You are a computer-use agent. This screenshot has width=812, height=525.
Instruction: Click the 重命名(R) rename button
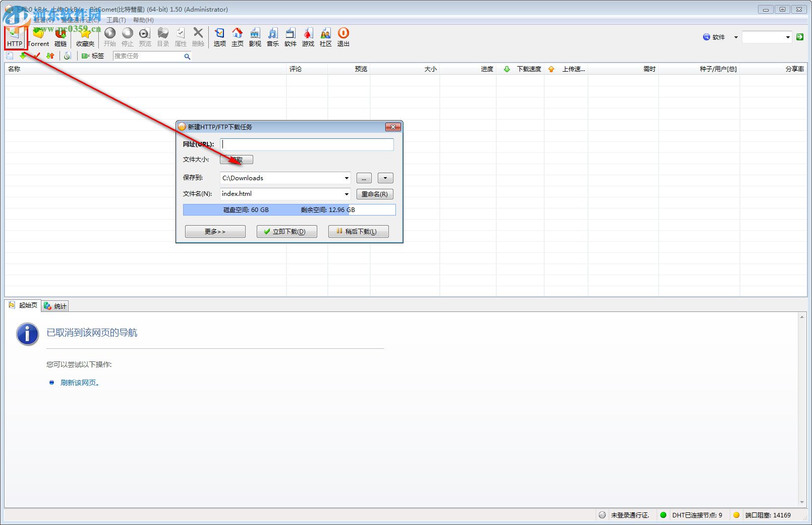pyautogui.click(x=375, y=194)
